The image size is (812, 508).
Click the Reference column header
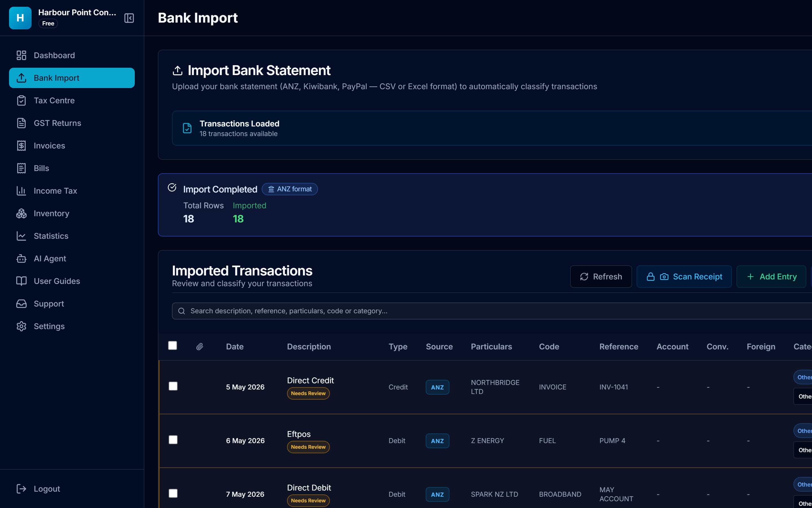click(619, 347)
